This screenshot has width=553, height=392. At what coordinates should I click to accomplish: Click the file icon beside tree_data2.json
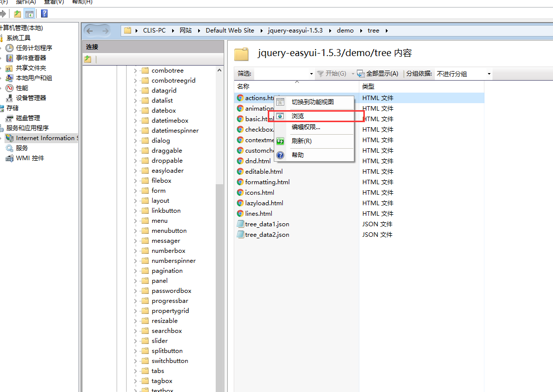(240, 235)
